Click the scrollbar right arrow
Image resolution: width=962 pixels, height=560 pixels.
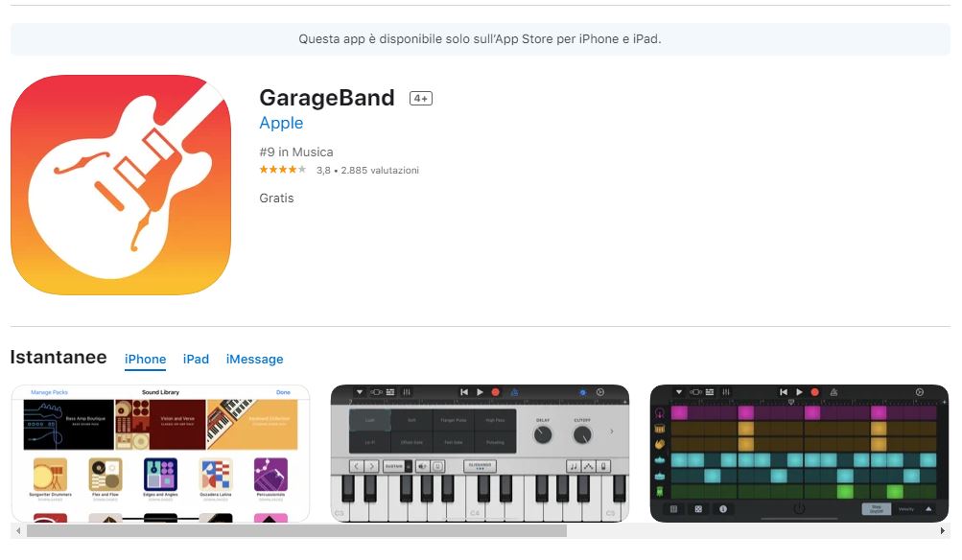[943, 531]
